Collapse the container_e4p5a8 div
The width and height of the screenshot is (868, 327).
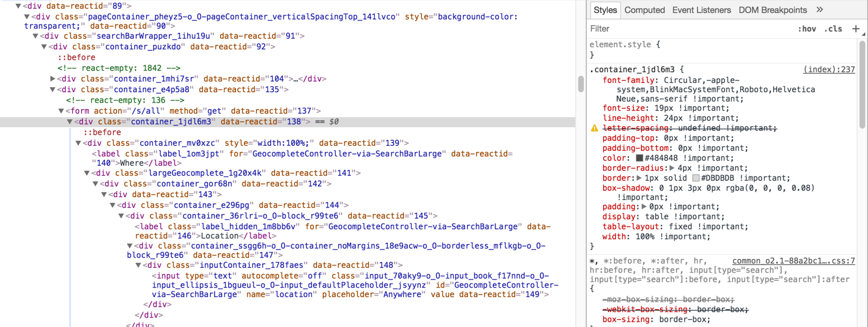tap(52, 89)
